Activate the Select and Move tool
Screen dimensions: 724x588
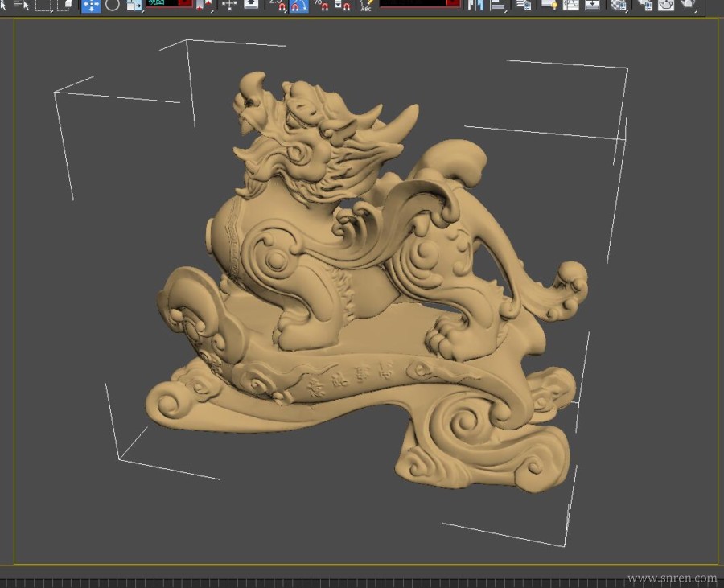click(x=91, y=5)
